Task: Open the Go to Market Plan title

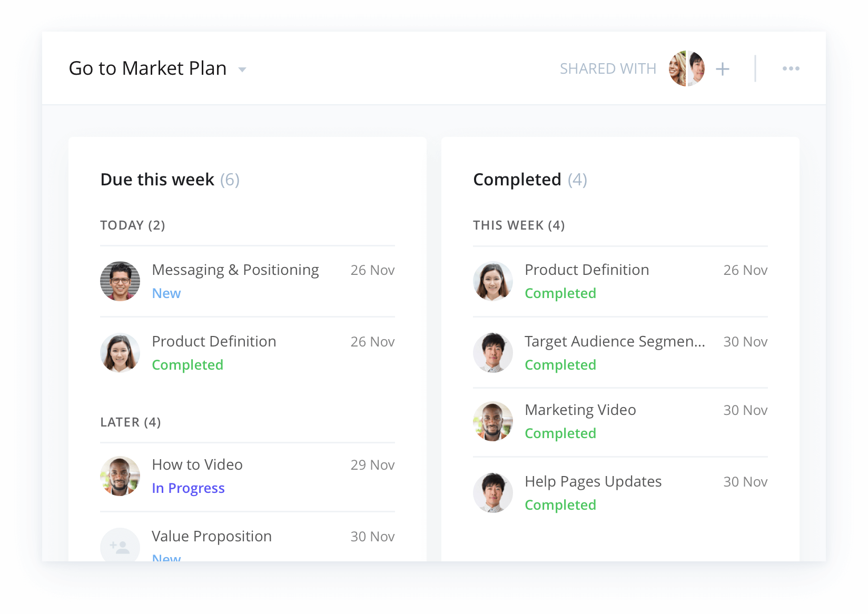Action: tap(147, 68)
